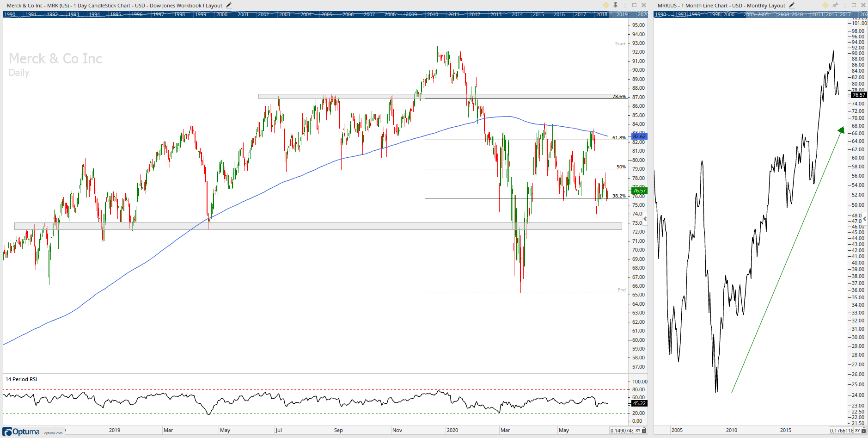
Task: Close the daily candlestick chart panel
Action: tap(644, 5)
